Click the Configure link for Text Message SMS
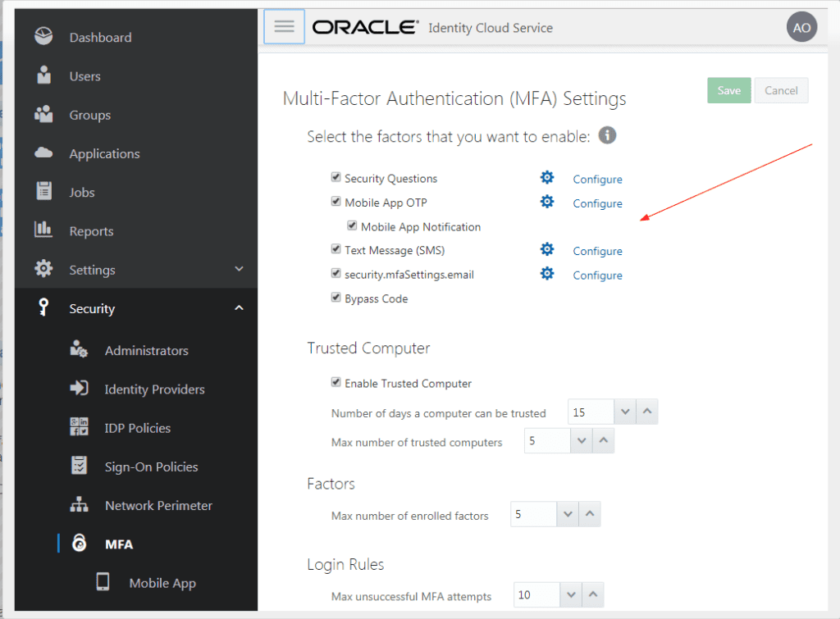 click(597, 250)
